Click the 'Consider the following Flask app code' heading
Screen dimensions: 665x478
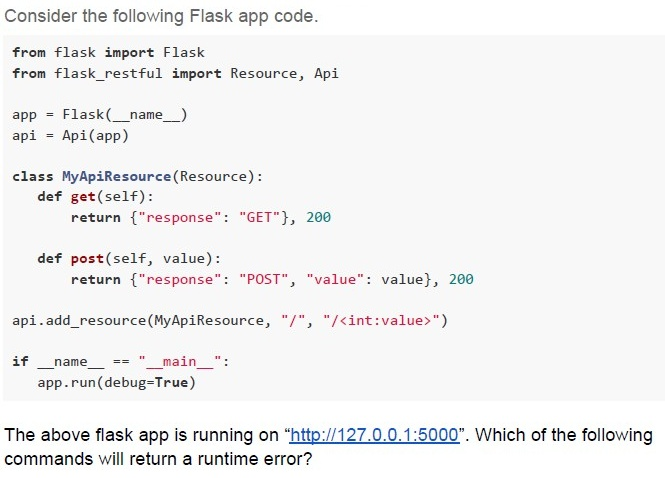point(161,16)
